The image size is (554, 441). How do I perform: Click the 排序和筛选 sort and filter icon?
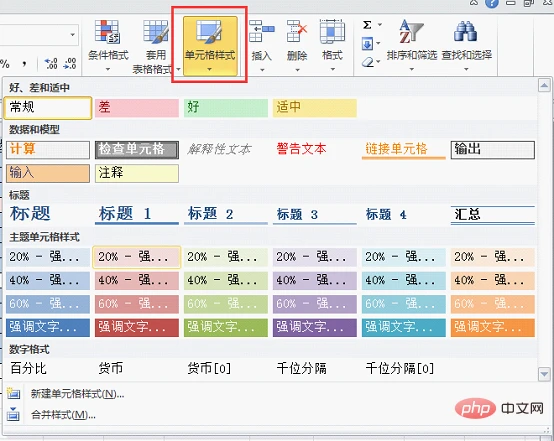(x=411, y=31)
